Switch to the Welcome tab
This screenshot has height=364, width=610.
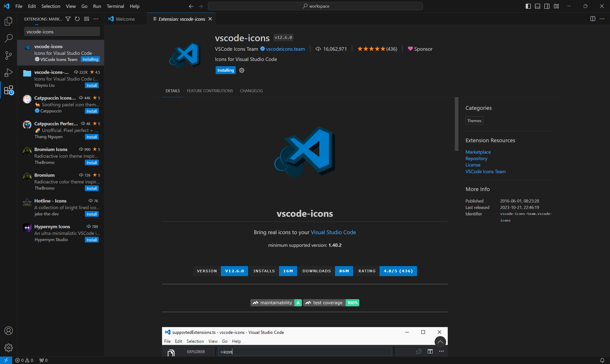(126, 19)
